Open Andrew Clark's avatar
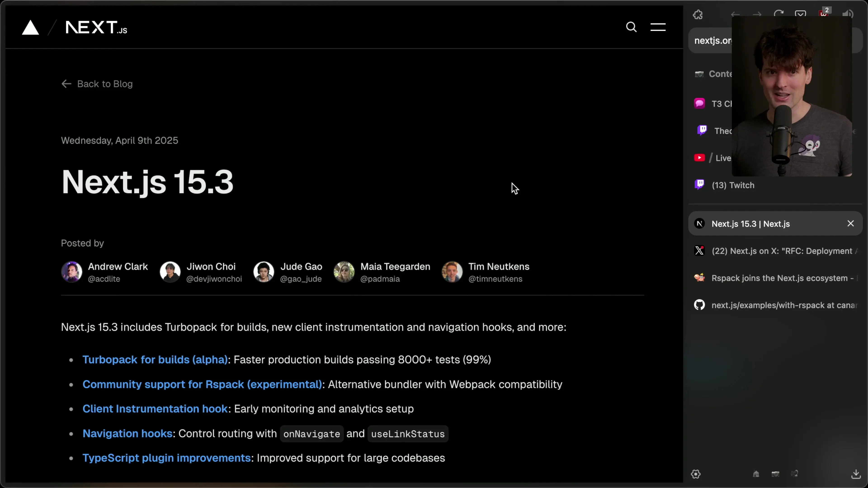The image size is (868, 488). [71, 272]
